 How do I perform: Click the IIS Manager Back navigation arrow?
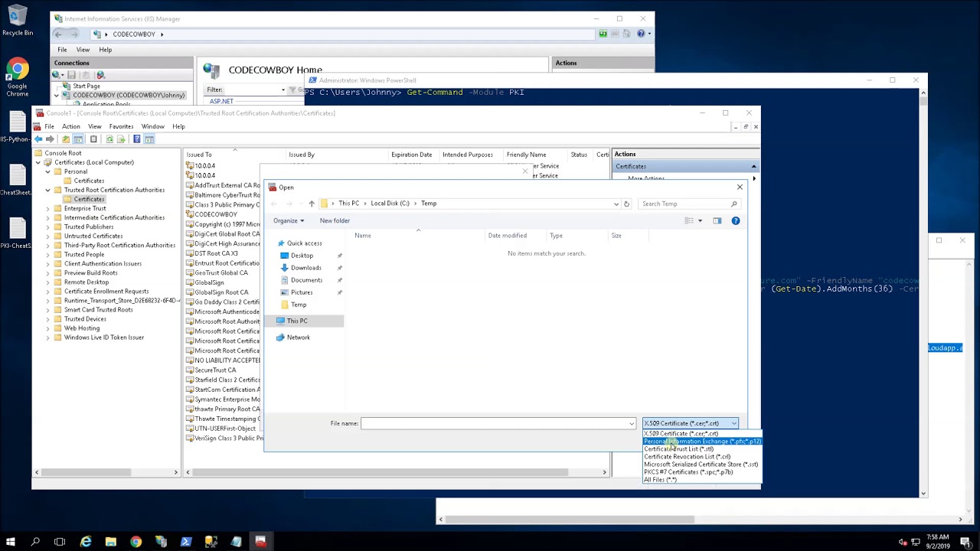[58, 34]
